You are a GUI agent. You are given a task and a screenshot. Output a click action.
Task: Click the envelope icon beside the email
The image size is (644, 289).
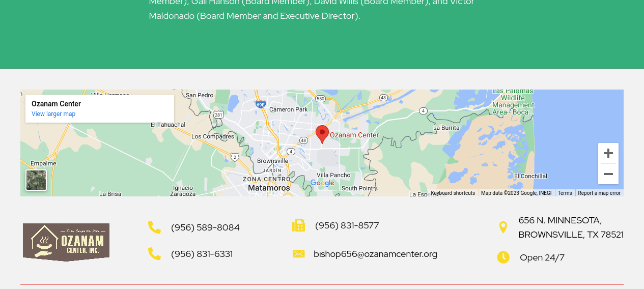(x=299, y=254)
